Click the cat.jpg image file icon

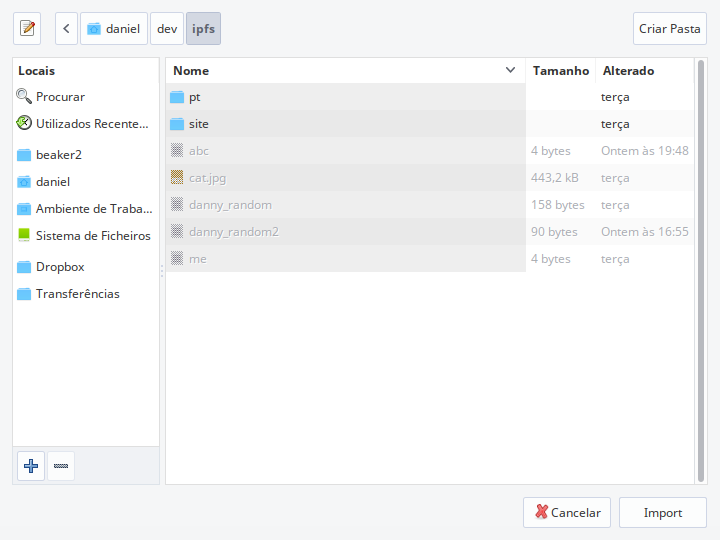[x=177, y=177]
